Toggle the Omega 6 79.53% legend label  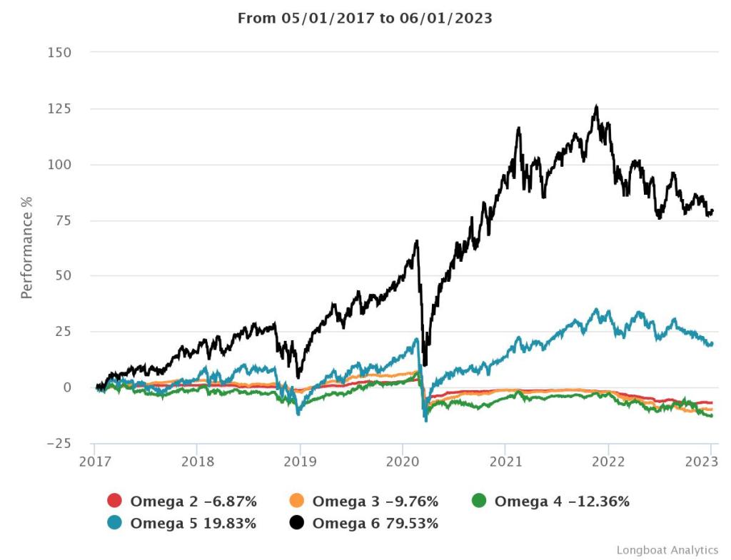click(x=375, y=524)
